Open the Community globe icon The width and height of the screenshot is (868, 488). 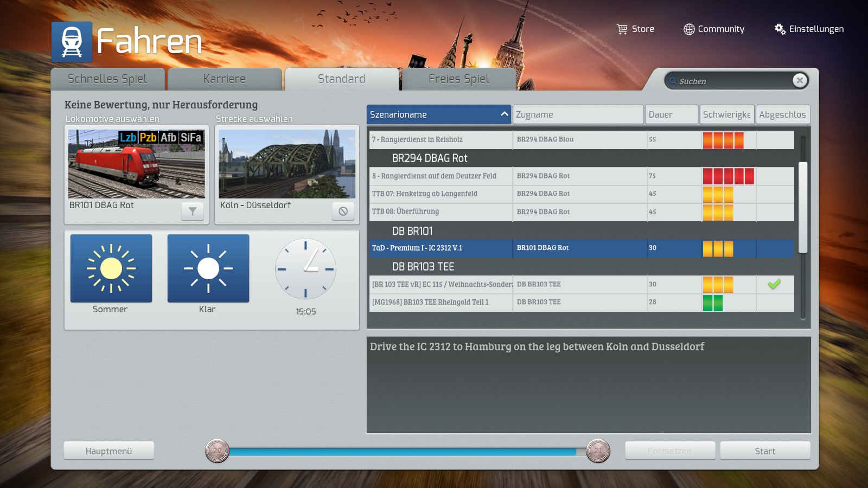pos(689,29)
